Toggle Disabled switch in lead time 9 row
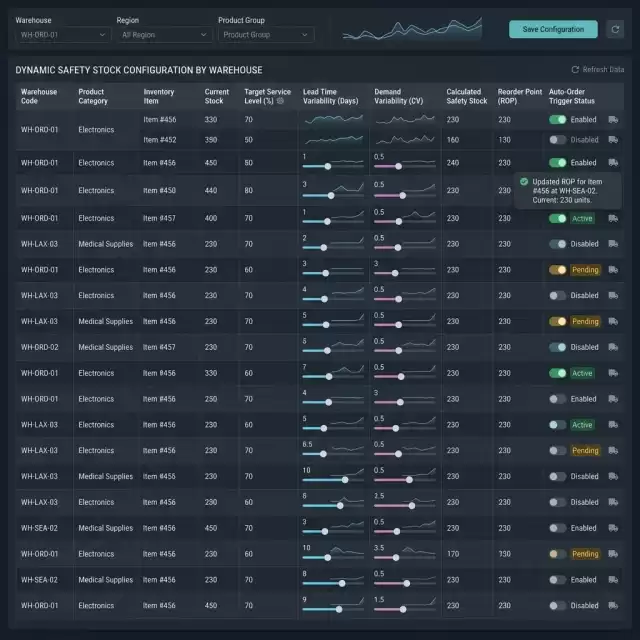The width and height of the screenshot is (640, 640). (x=558, y=605)
